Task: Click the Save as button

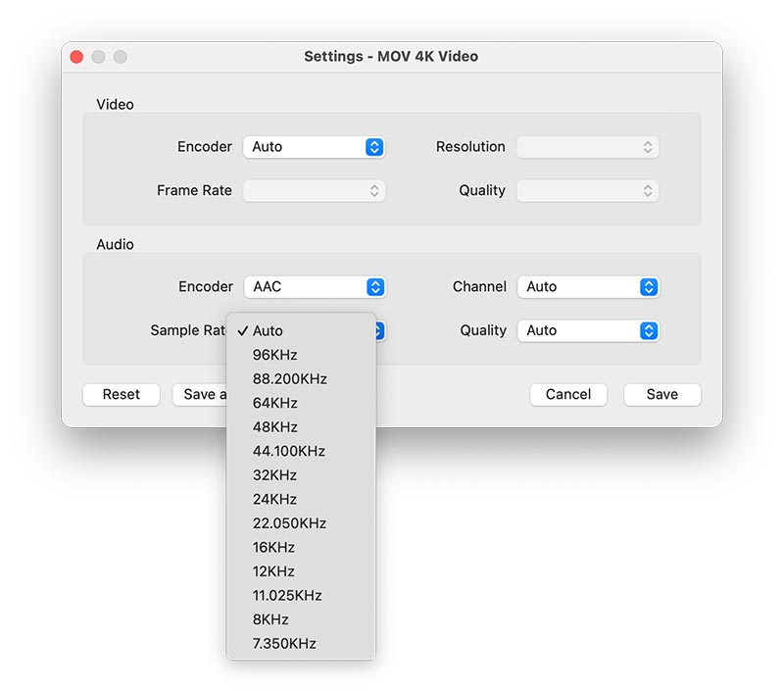Action: (x=204, y=394)
